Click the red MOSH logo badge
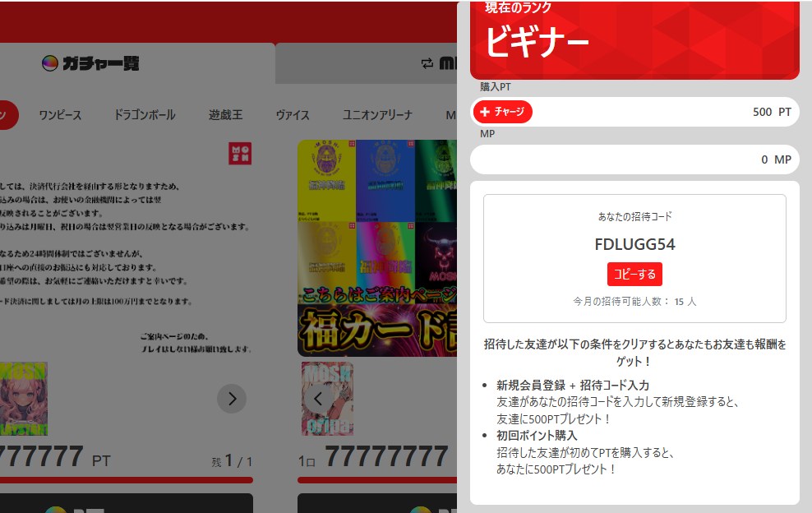The height and width of the screenshot is (513, 812). (x=240, y=154)
